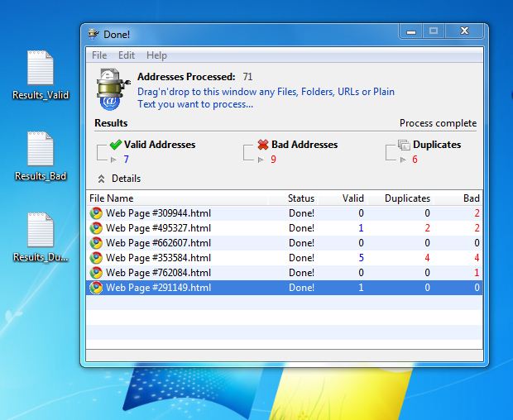513x420 pixels.
Task: Close the Done! window
Action: pos(464,31)
